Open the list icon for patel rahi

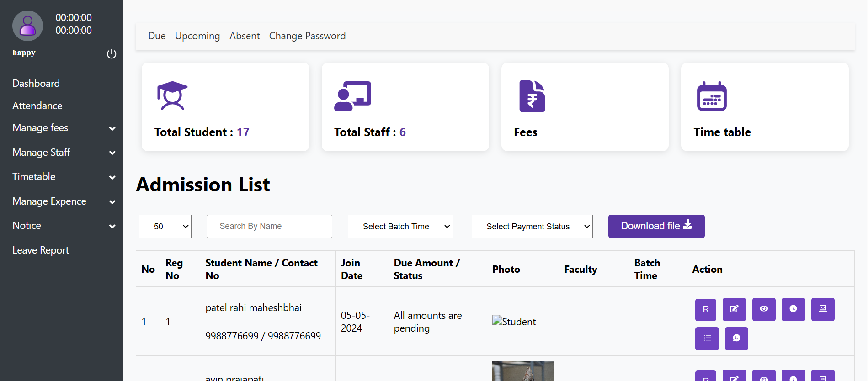tap(707, 339)
